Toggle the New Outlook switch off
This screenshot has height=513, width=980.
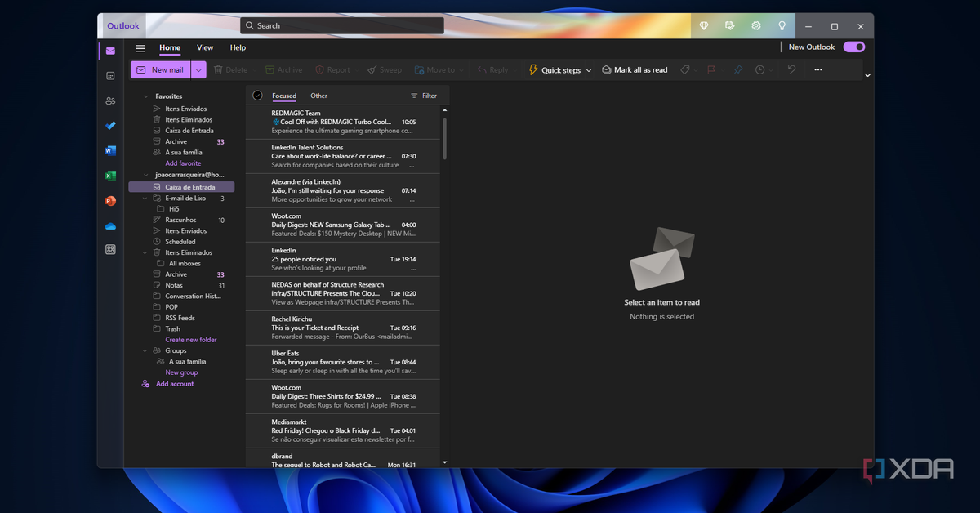pyautogui.click(x=853, y=47)
